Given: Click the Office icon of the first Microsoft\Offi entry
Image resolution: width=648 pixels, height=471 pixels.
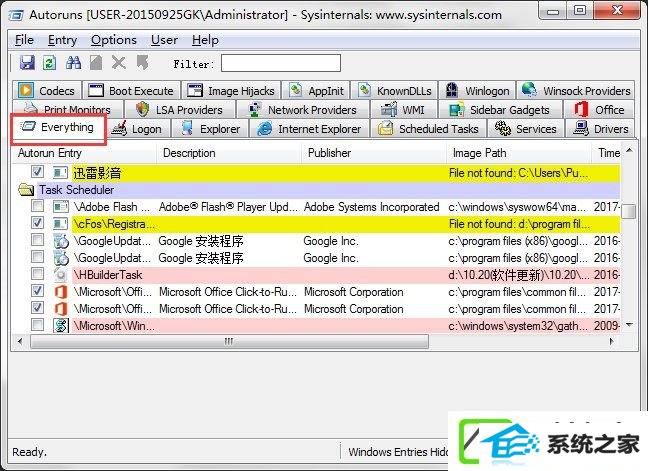Looking at the screenshot, I should pyautogui.click(x=61, y=292).
